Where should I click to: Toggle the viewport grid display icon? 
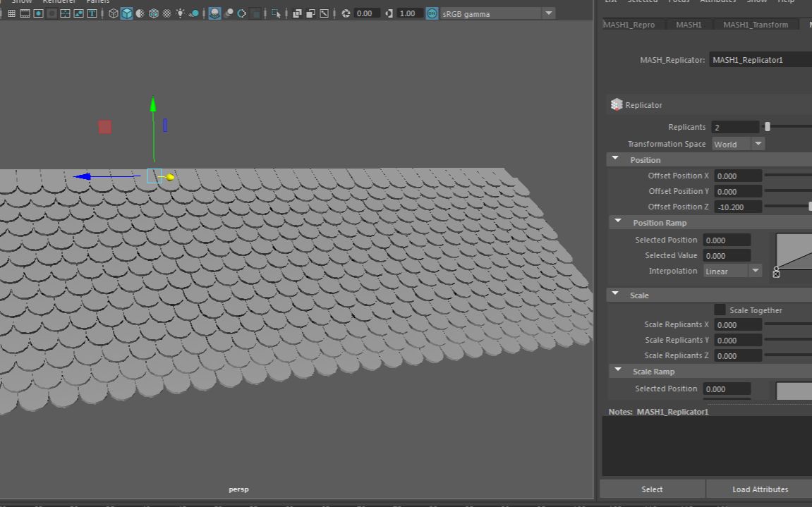(x=11, y=13)
